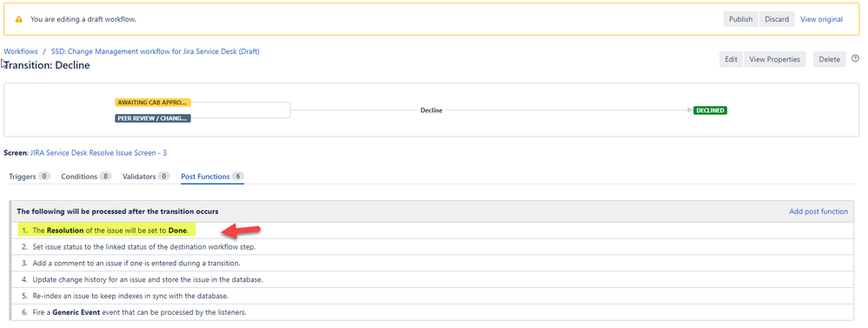Select the Post Functions tab

click(x=213, y=177)
